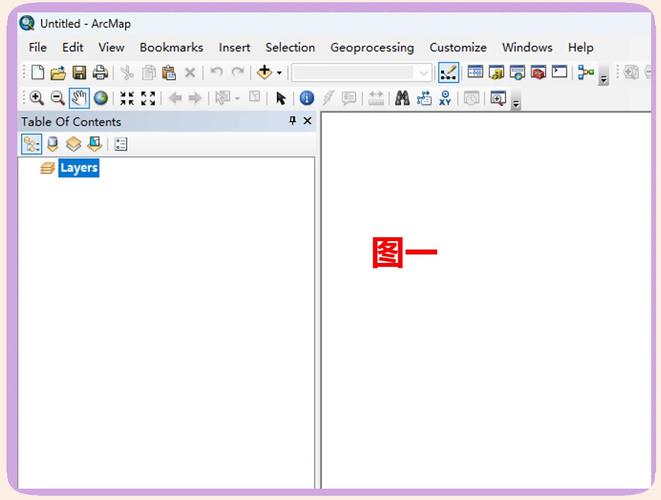The image size is (661, 500).
Task: Open the Search window icon
Action: click(x=517, y=73)
